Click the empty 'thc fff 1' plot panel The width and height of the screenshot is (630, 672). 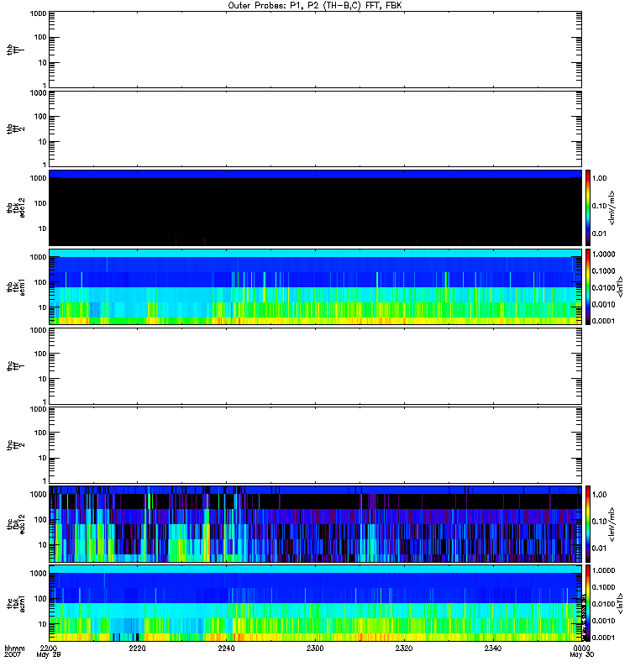315,366
